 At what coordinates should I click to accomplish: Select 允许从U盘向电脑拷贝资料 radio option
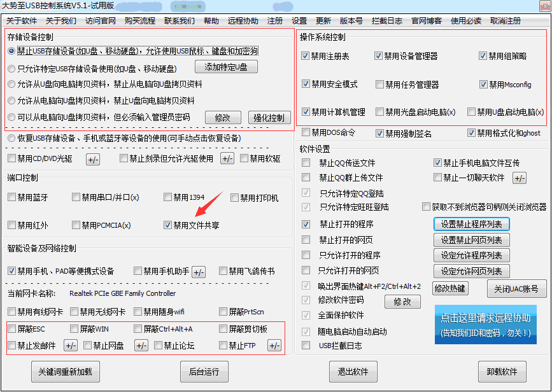[x=11, y=85]
